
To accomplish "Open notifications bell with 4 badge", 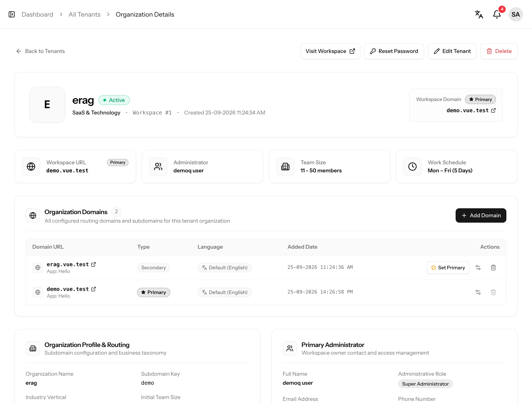I will pyautogui.click(x=497, y=14).
